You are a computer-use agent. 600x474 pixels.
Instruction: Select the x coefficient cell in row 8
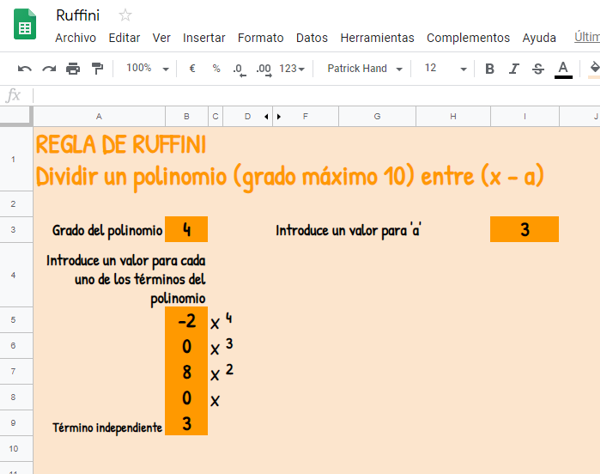[186, 397]
